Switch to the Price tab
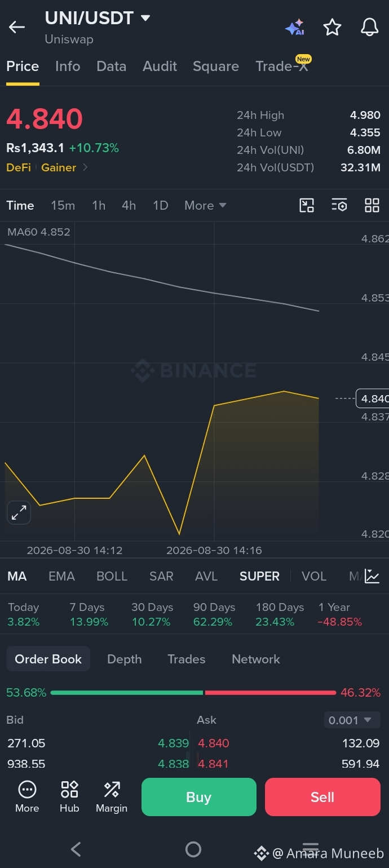Viewport: 389px width, 868px height. [23, 67]
